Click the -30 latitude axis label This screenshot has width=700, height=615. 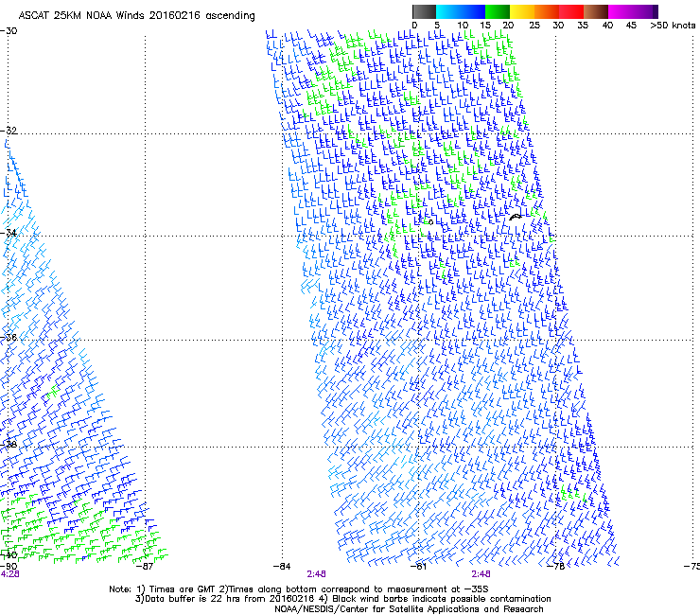pyautogui.click(x=9, y=31)
